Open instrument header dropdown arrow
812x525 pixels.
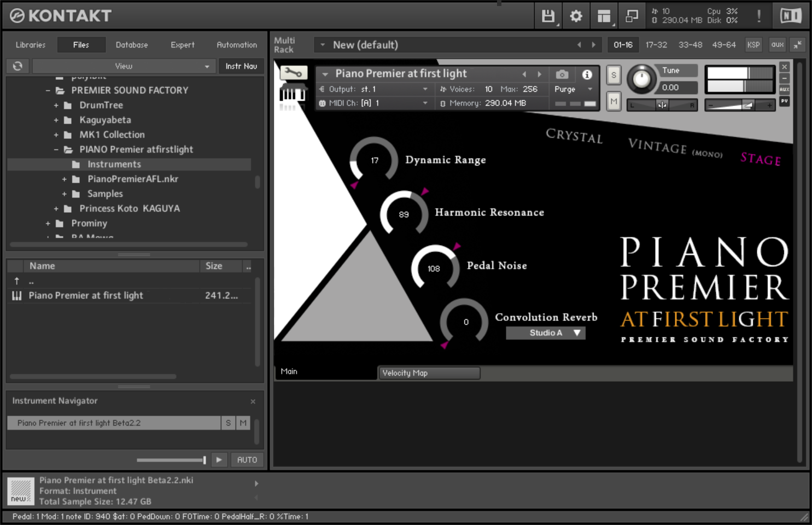pyautogui.click(x=325, y=74)
